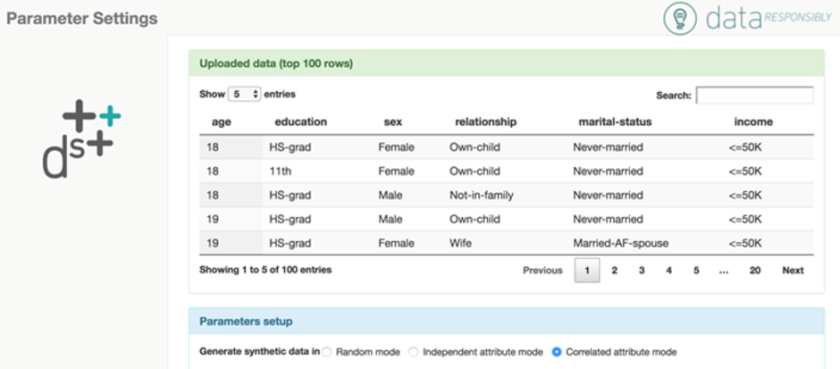The width and height of the screenshot is (840, 369).
Task: Click the Search input field
Action: click(754, 95)
